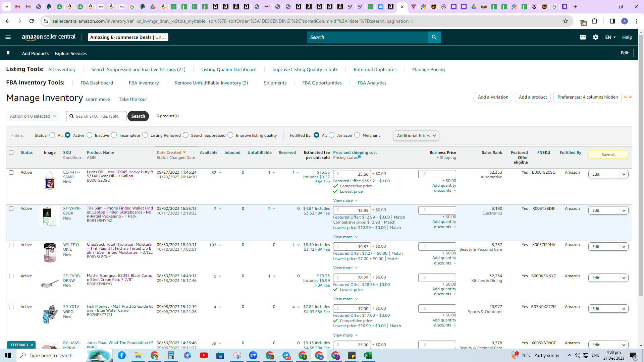Open the Windows Start menu
644x362 pixels.
coord(8,355)
